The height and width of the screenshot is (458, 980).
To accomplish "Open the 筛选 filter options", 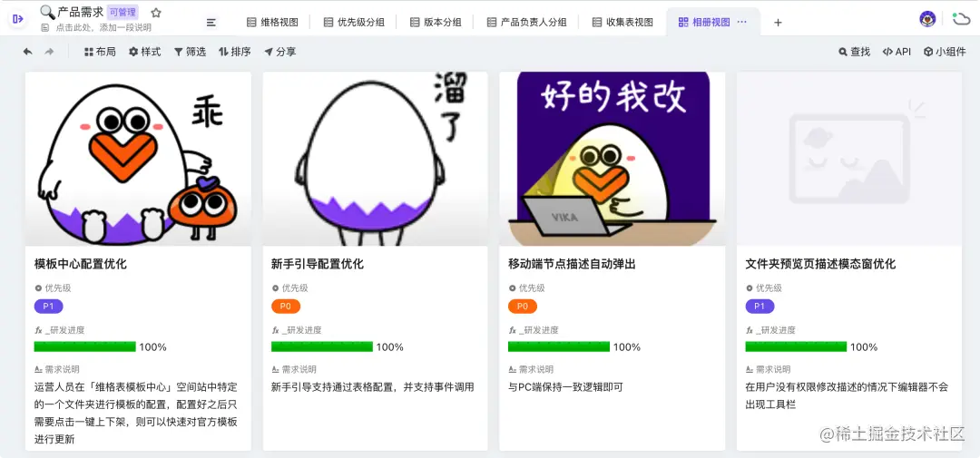I will tap(190, 52).
